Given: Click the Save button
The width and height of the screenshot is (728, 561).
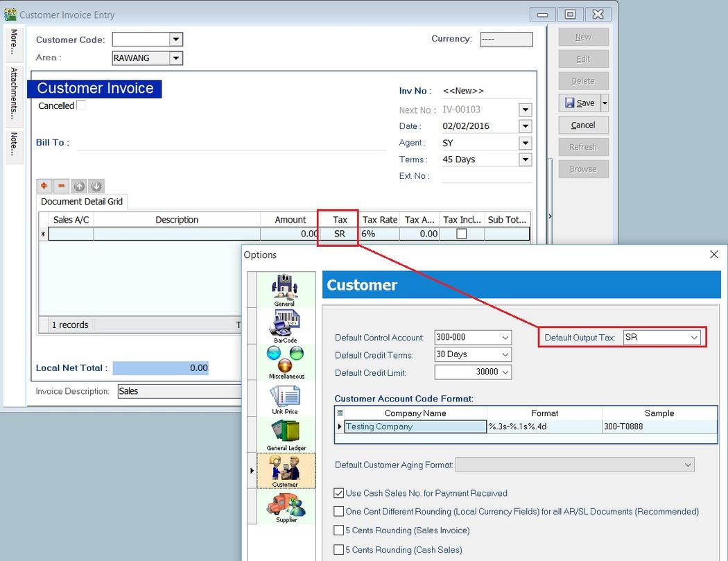Looking at the screenshot, I should point(581,103).
